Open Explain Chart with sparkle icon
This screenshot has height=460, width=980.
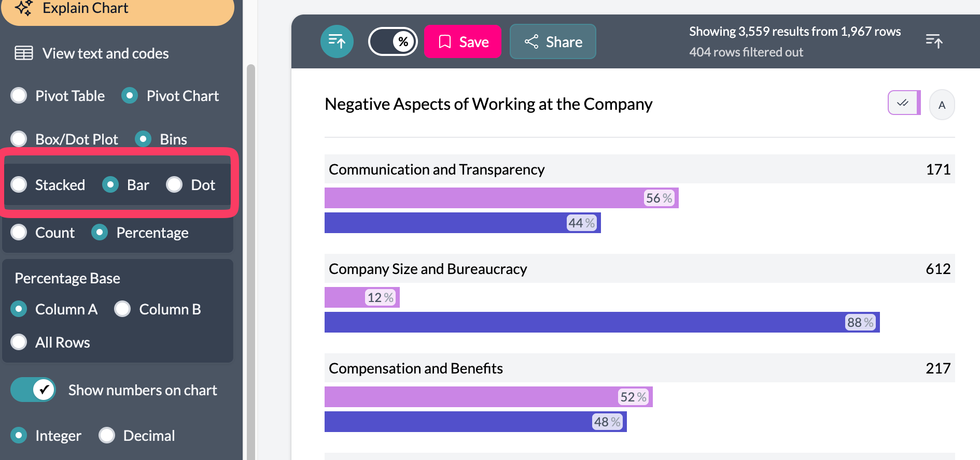click(117, 9)
